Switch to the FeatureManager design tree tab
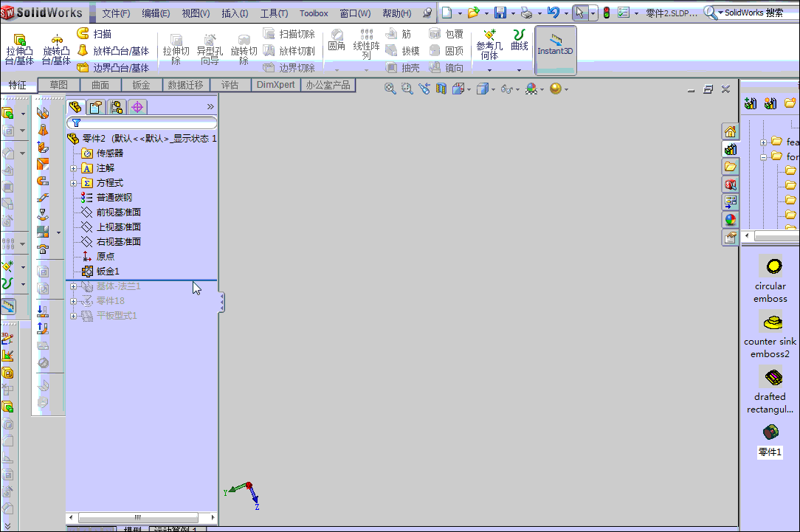The height and width of the screenshot is (532, 800). click(x=75, y=106)
